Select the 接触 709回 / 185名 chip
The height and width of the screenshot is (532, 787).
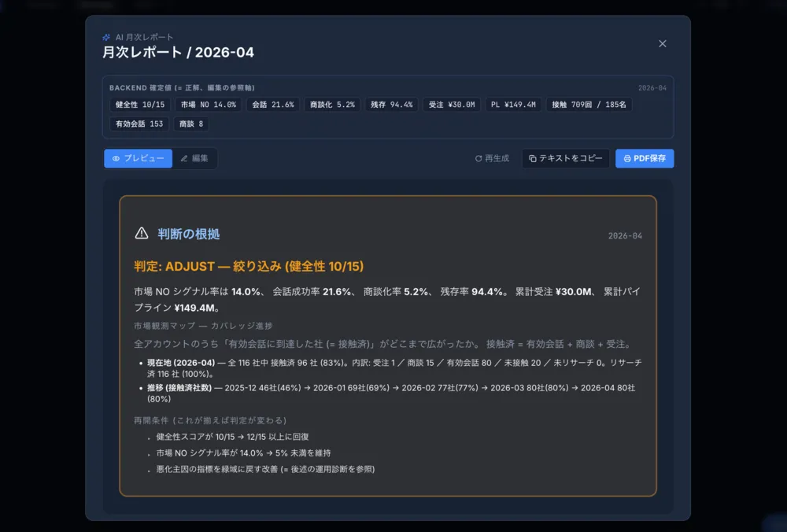[589, 105]
